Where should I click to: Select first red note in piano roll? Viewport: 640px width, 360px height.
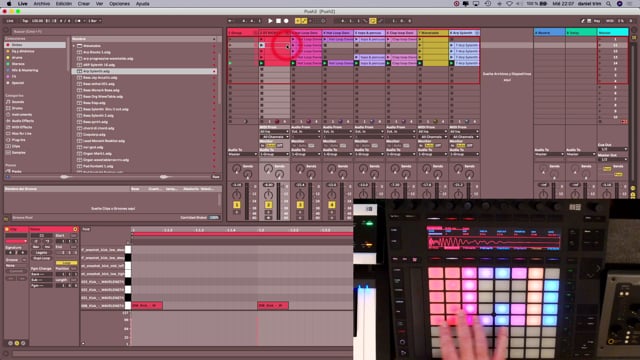(x=147, y=305)
